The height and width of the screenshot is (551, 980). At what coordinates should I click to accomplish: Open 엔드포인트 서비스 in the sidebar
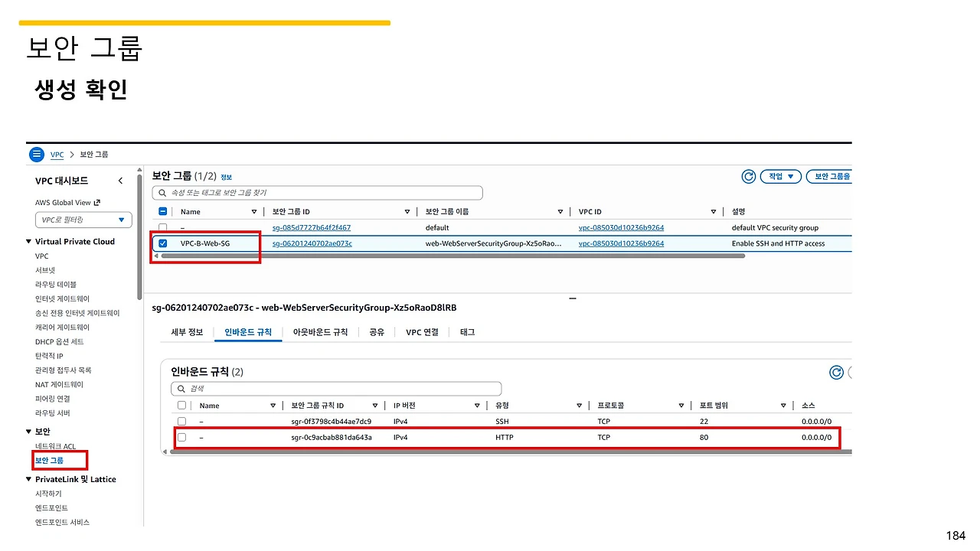tap(62, 523)
